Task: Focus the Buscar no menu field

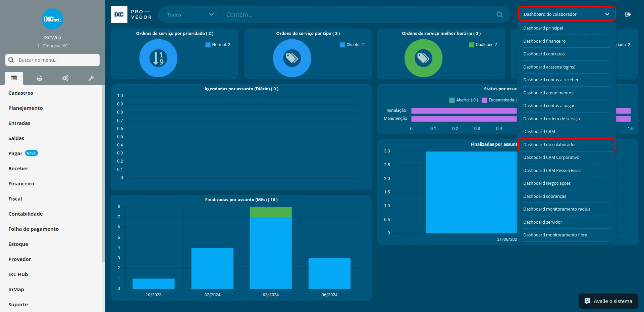Action: coord(52,60)
